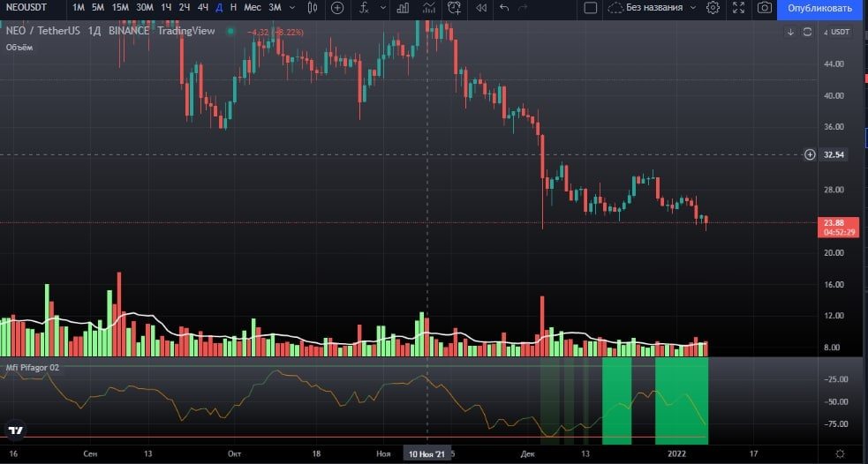Screen dimensions: 868x464
Task: Undo the last chart action
Action: [x=504, y=8]
